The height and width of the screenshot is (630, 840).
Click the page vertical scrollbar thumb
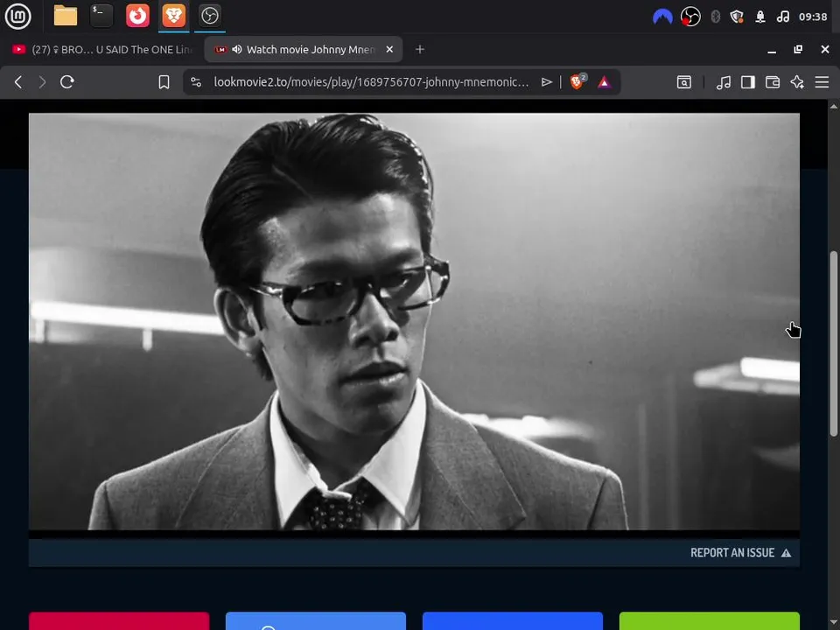pyautogui.click(x=834, y=343)
